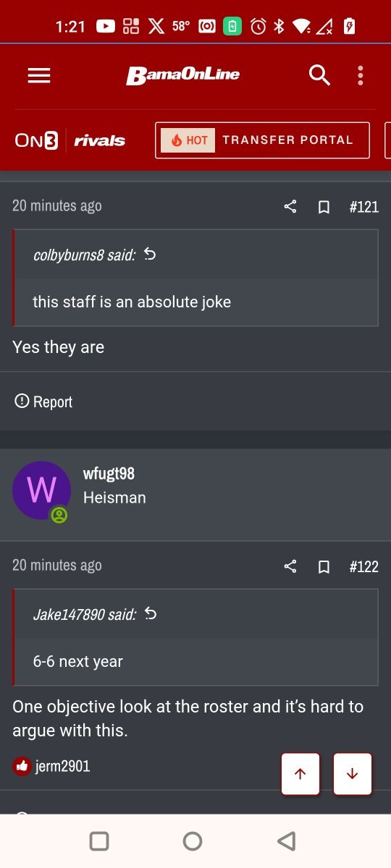This screenshot has height=868, width=391.
Task: Jump to colbyburns8's quoted post arrow
Action: point(150,254)
